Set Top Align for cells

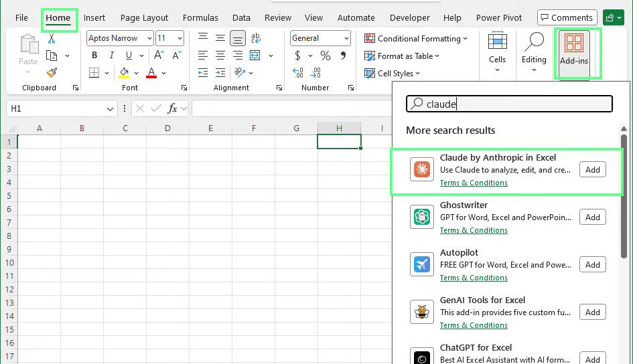tap(203, 37)
